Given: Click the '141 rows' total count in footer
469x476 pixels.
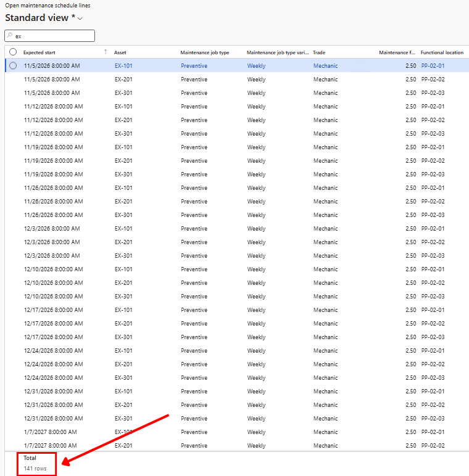Looking at the screenshot, I should pos(35,469).
